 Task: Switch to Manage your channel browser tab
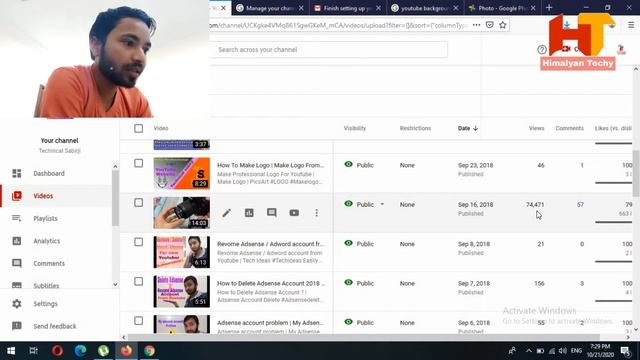pyautogui.click(x=270, y=8)
